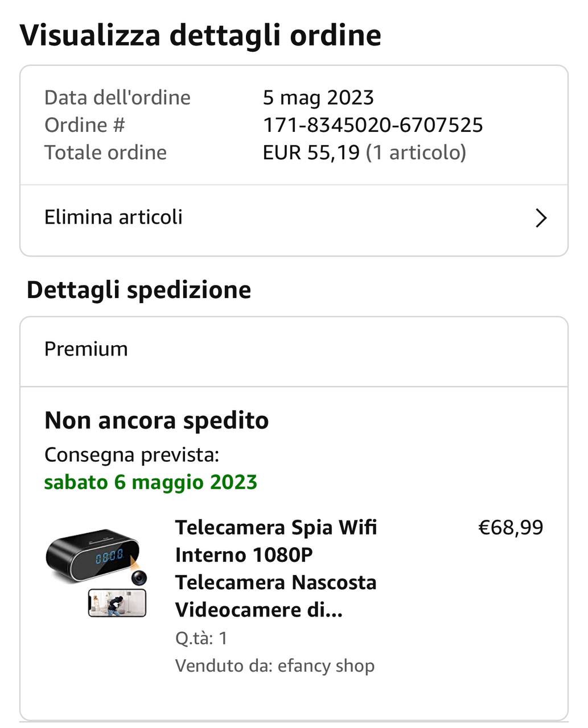Tap the Elimina articoli row label
Viewport: 588px width, 728px height.
(x=113, y=217)
